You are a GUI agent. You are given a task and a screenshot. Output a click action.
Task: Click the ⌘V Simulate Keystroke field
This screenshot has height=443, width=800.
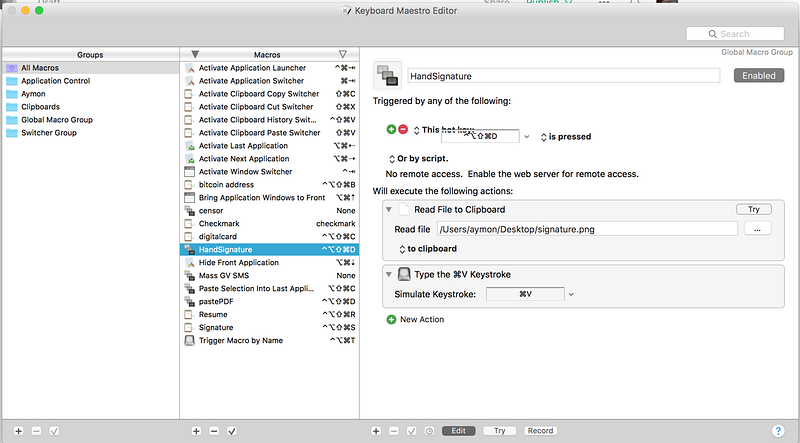pyautogui.click(x=525, y=294)
